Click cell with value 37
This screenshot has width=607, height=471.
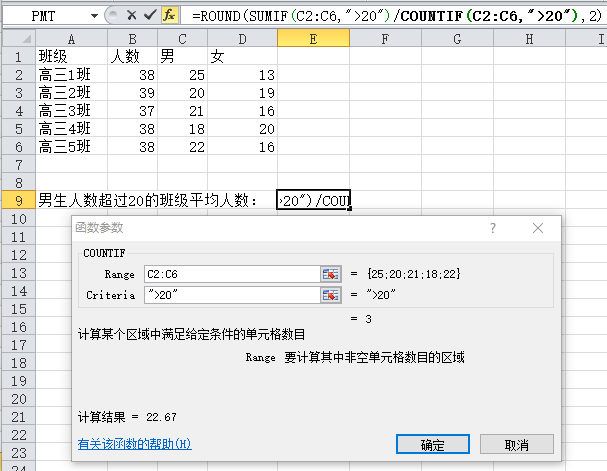click(x=132, y=110)
